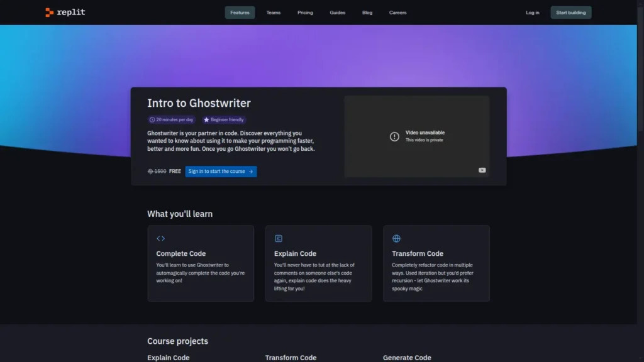Click the YouTube logo on video
Screen dimensions: 644x362
pos(482,170)
